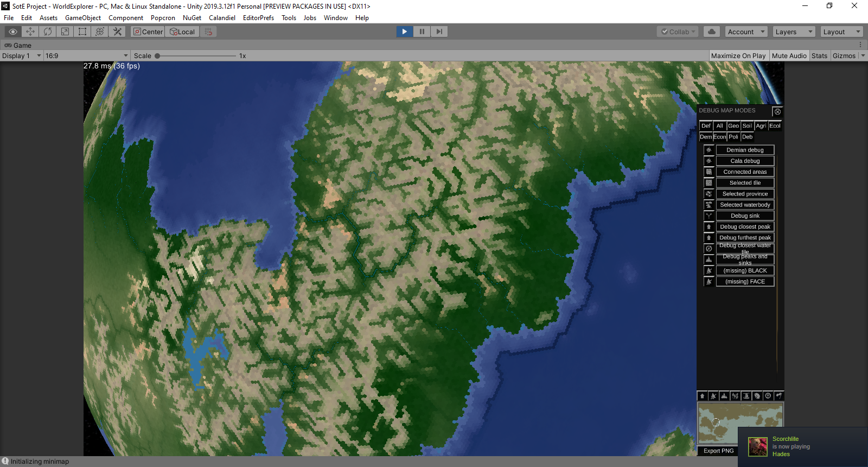Open the Window menu
Screen dimensions: 868x467
coord(336,17)
